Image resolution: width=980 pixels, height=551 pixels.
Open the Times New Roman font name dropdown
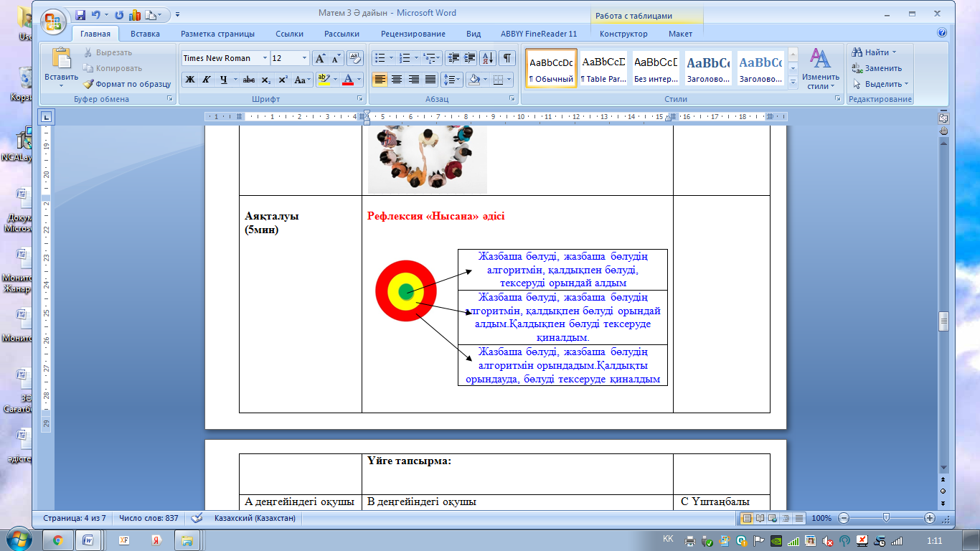(x=265, y=58)
